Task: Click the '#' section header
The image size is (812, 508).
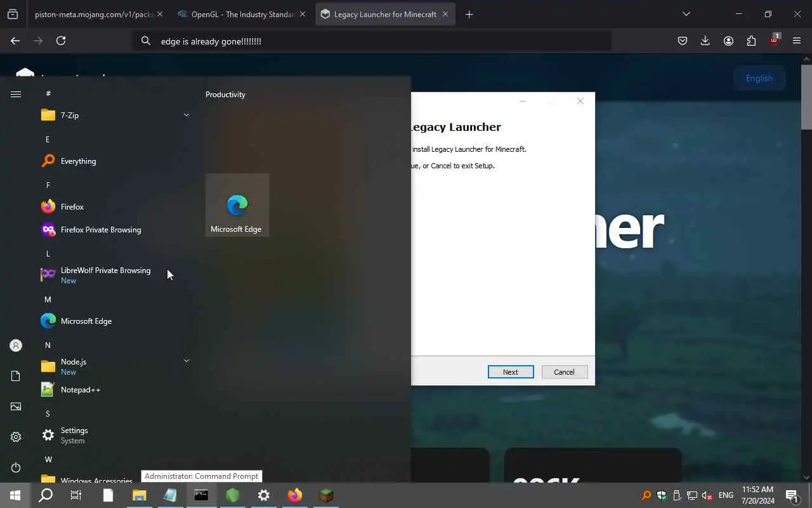Action: 48,93
